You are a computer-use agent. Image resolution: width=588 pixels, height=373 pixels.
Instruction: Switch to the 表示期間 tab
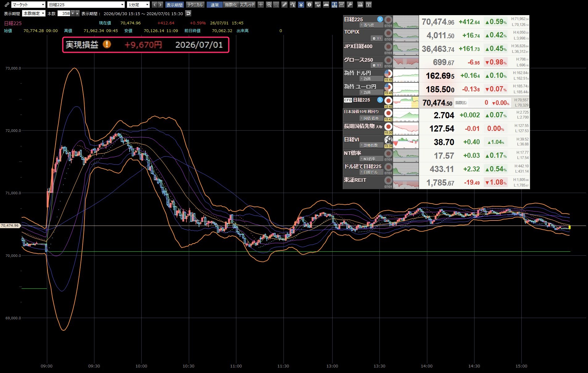[174, 5]
